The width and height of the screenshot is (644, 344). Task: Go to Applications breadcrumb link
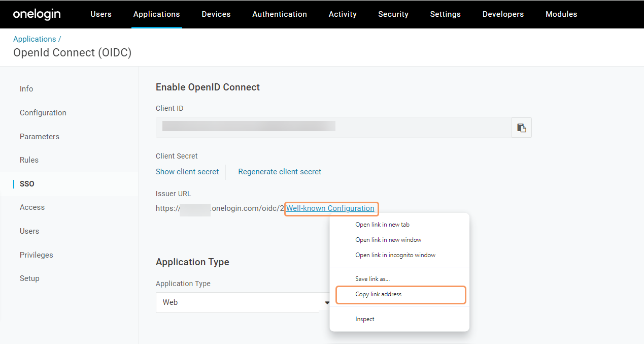pyautogui.click(x=35, y=39)
